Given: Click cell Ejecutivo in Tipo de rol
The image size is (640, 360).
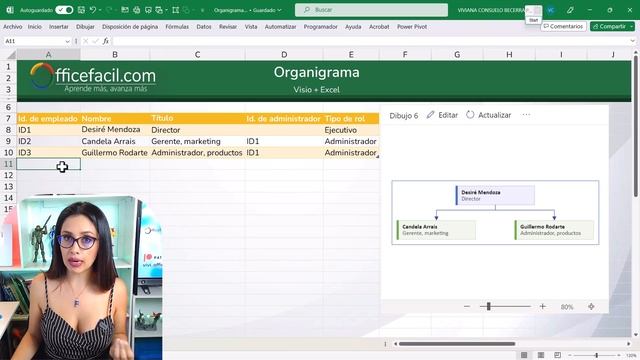Looking at the screenshot, I should [351, 130].
